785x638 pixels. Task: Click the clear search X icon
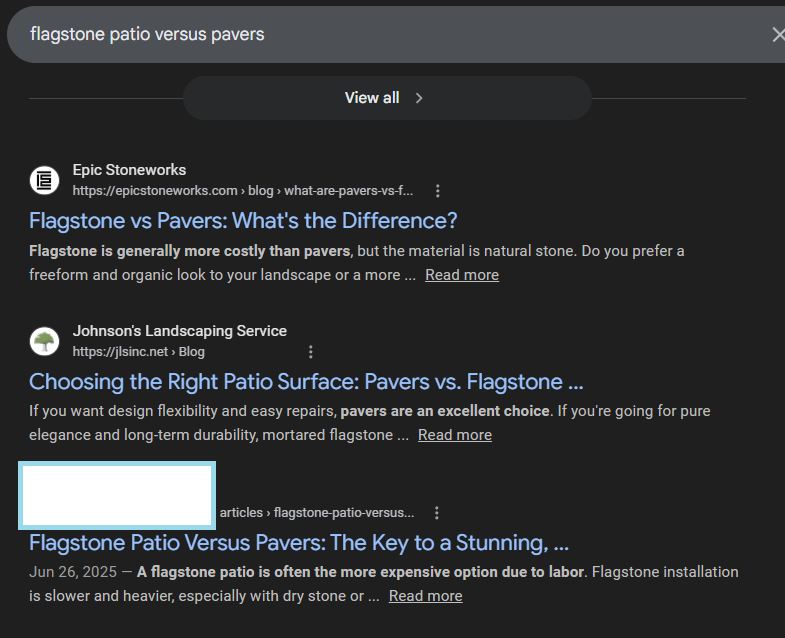click(x=778, y=35)
